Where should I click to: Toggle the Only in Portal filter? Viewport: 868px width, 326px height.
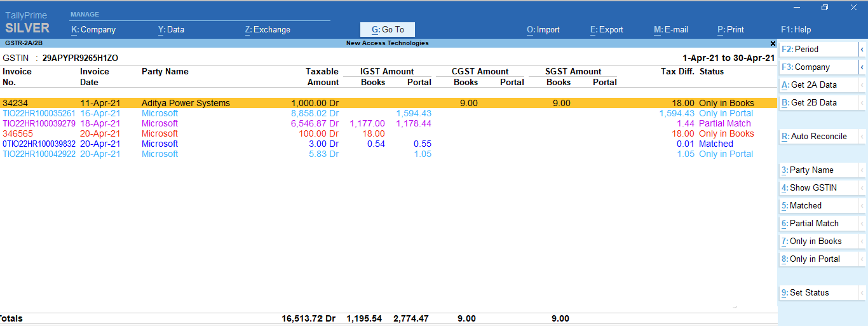click(818, 259)
